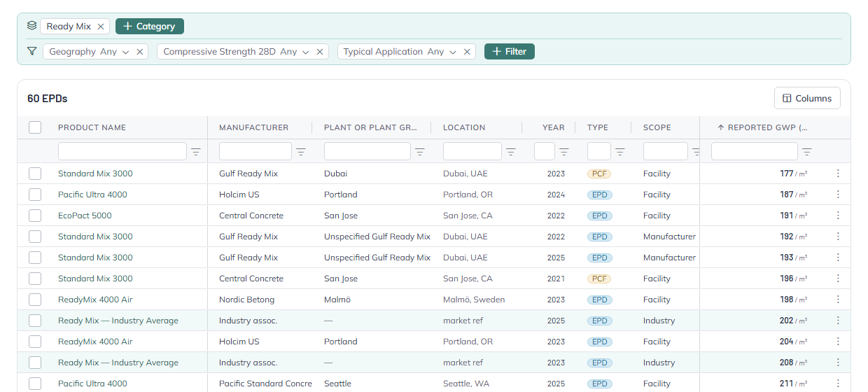The image size is (868, 392).
Task: Open row menu for 193 GWP row
Action: click(x=838, y=258)
